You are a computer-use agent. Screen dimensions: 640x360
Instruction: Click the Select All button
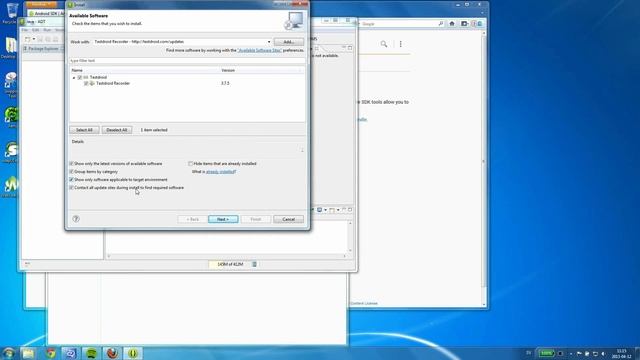(x=84, y=130)
